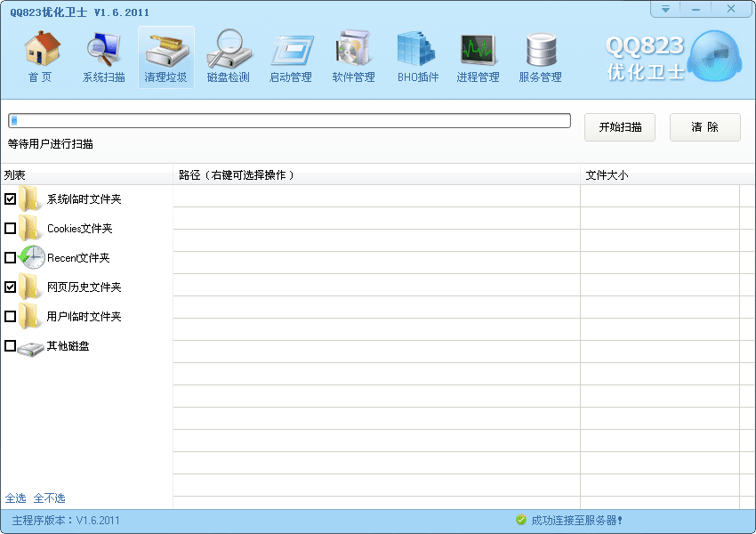
Task: Minimize the QQ823 window
Action: 696,9
